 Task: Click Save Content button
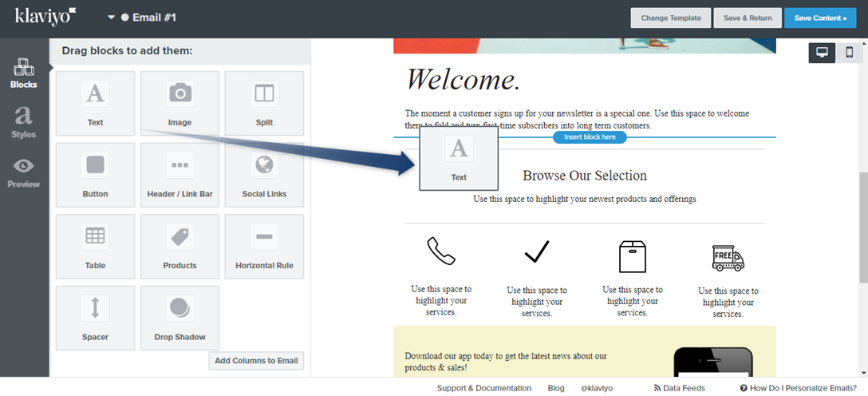(820, 18)
